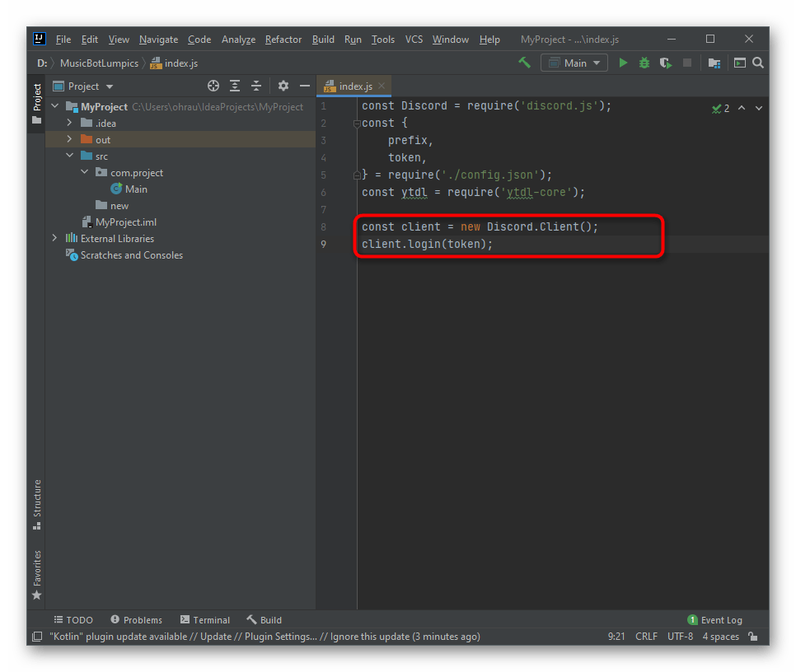This screenshot has width=796, height=672.
Task: Collapse the src folder tree node
Action: click(70, 156)
